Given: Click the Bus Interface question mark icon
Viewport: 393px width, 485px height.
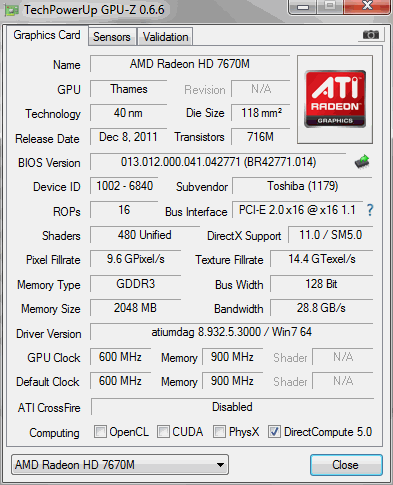Looking at the screenshot, I should (x=370, y=210).
